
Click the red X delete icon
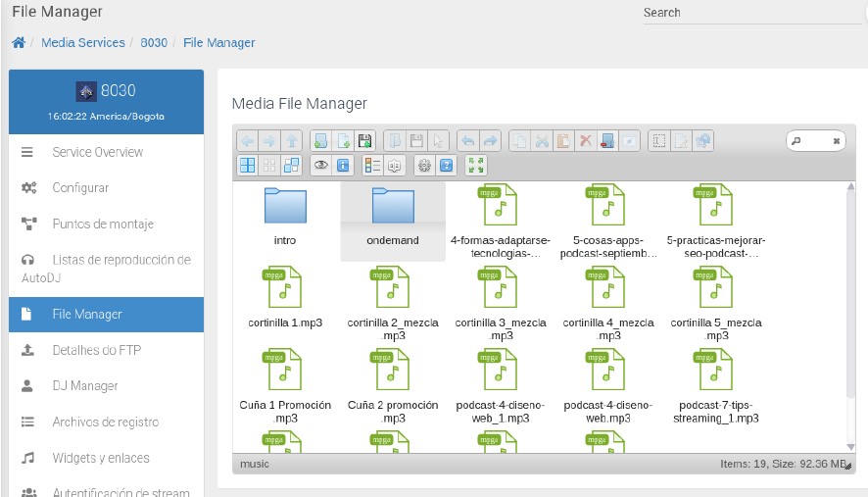585,141
